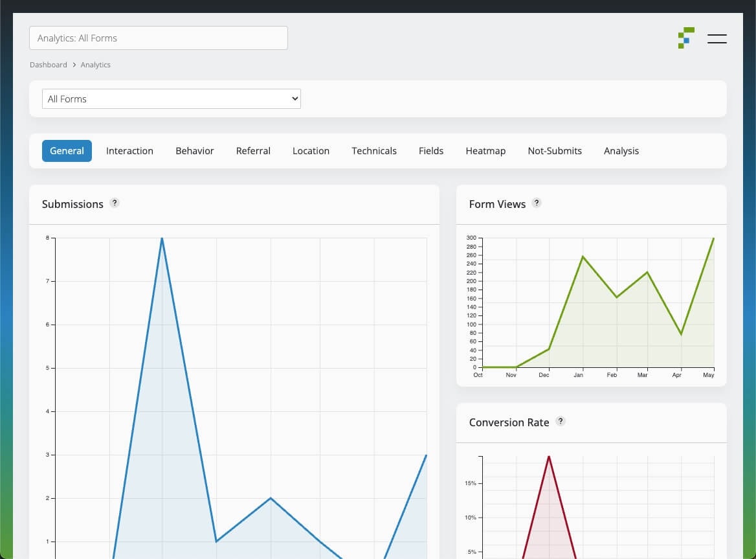This screenshot has height=559, width=756.
Task: Click the Feb label on Form Views axis
Action: tap(612, 375)
